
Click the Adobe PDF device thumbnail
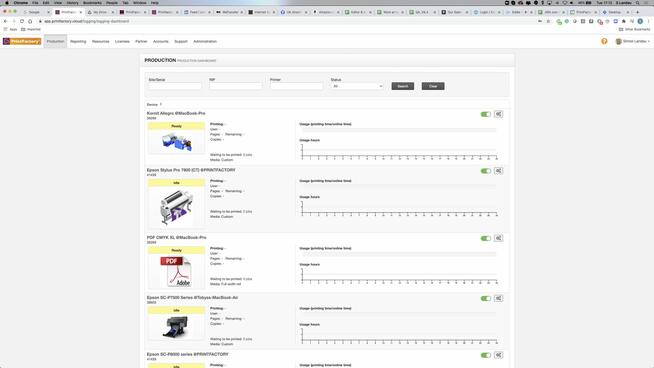[x=176, y=272]
